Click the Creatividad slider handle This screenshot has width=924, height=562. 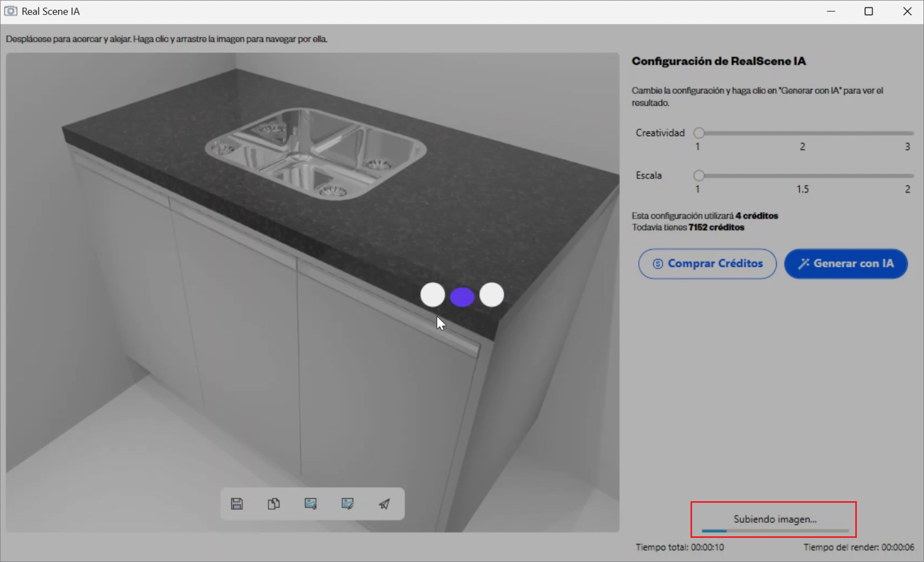tap(699, 133)
